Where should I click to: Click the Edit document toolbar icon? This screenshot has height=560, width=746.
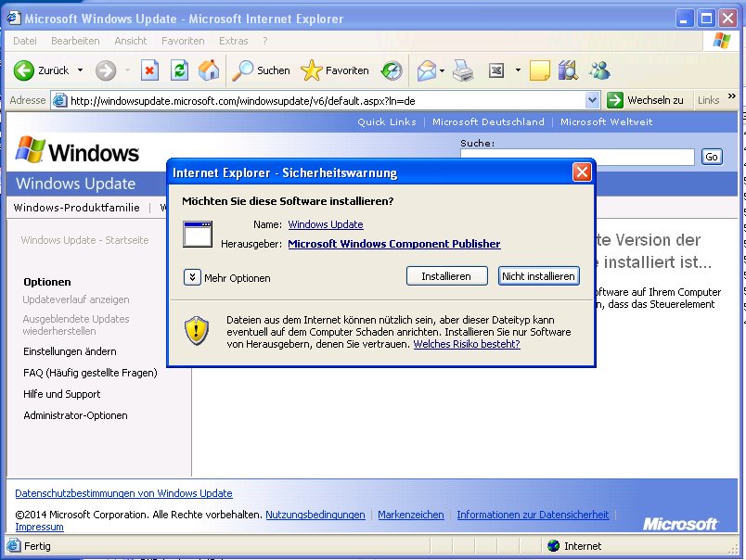point(496,70)
